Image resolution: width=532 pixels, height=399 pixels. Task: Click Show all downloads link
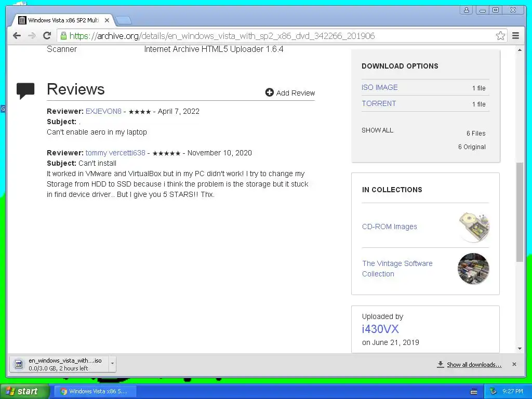(x=474, y=365)
